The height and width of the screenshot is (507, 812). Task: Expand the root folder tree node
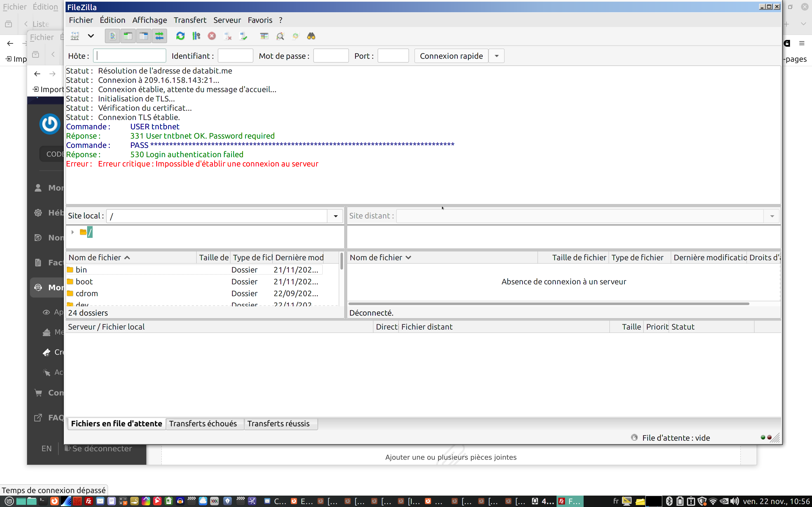[x=73, y=232]
